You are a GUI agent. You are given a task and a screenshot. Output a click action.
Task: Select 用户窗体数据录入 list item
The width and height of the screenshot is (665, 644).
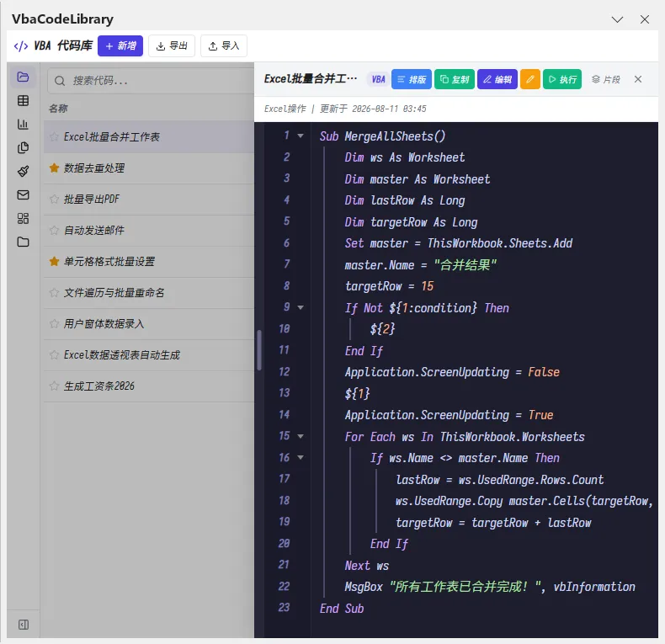click(x=149, y=324)
